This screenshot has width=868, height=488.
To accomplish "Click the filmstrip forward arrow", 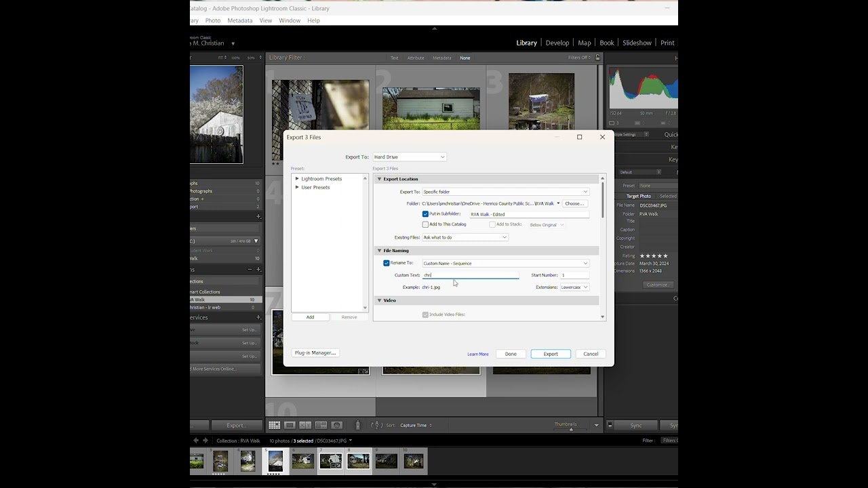I will [206, 441].
